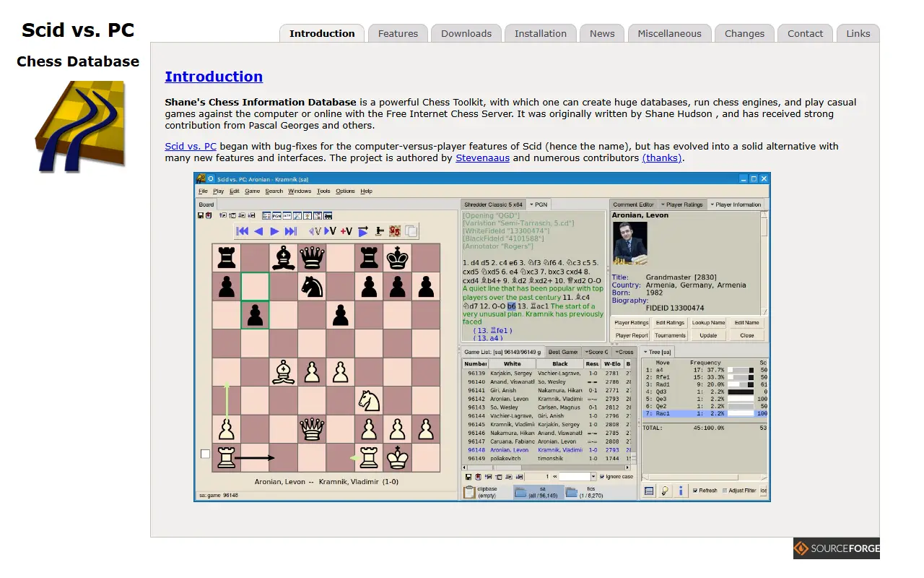
Task: Toggle the Ignore case checkbox
Action: tap(602, 477)
